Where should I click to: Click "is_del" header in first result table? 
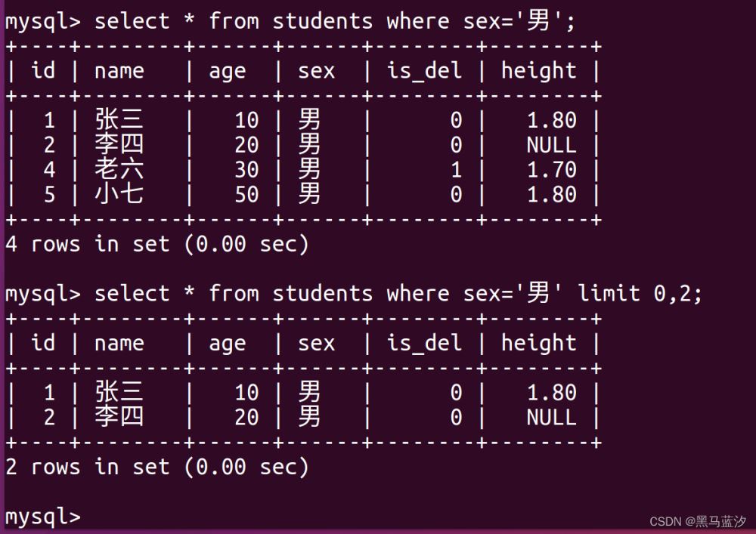[x=424, y=71]
